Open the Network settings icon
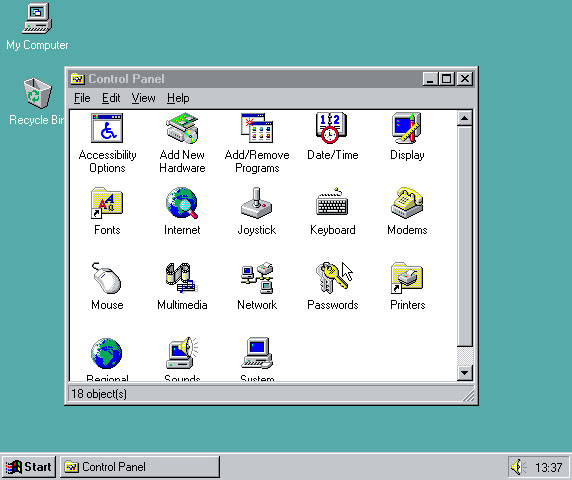Viewport: 572px width, 480px height. [x=257, y=278]
